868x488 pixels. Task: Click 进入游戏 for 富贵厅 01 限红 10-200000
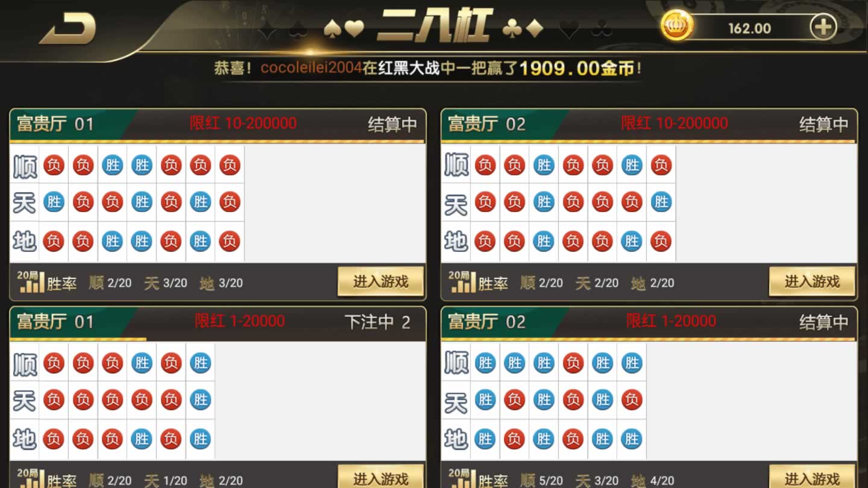click(x=380, y=281)
